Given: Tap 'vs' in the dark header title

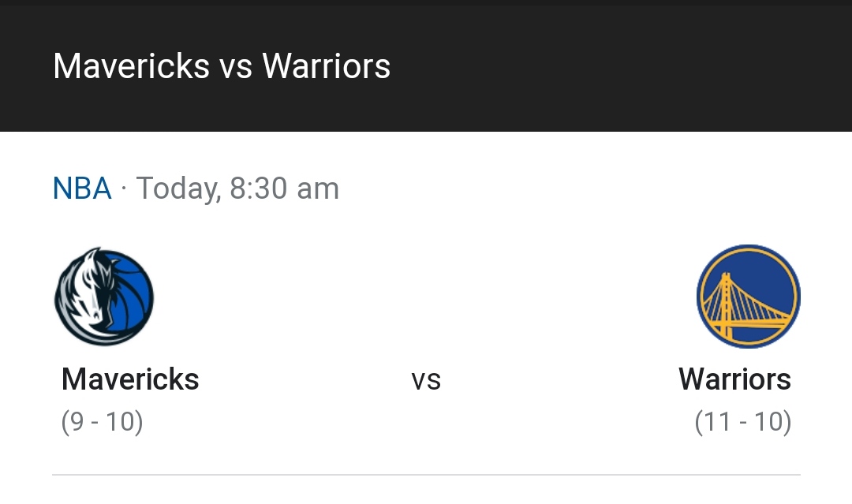Looking at the screenshot, I should 236,67.
